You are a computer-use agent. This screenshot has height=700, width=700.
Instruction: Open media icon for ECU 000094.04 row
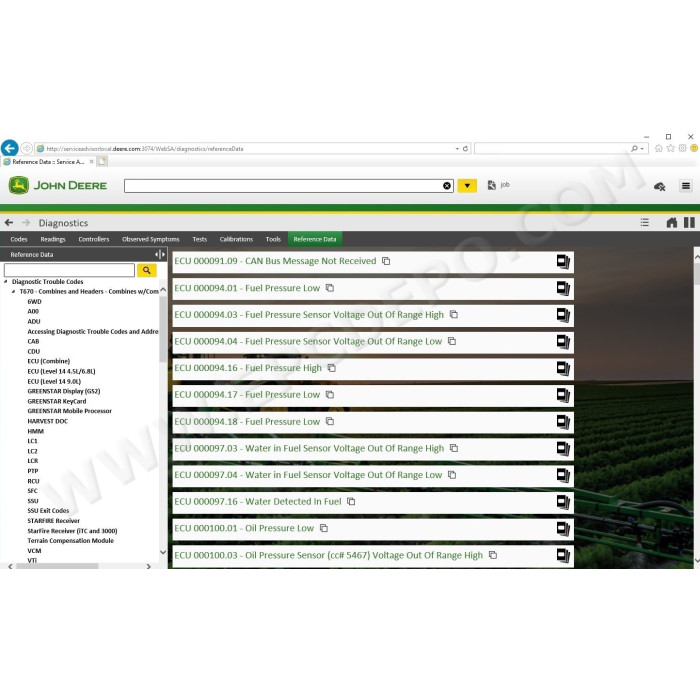click(563, 342)
